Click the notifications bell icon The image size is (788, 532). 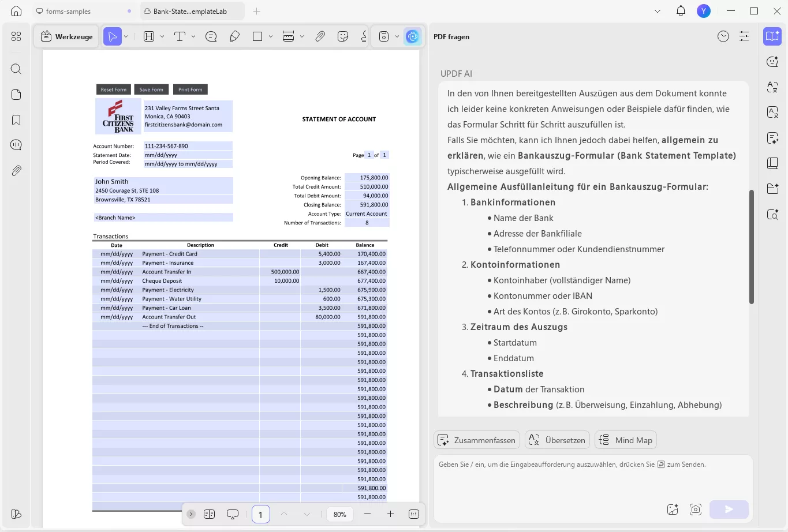[681, 11]
